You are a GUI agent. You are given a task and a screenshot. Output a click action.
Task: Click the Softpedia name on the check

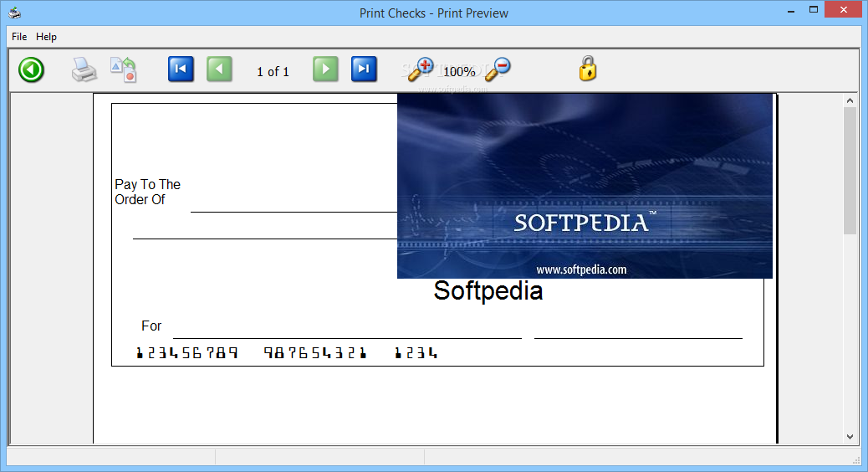(x=488, y=291)
